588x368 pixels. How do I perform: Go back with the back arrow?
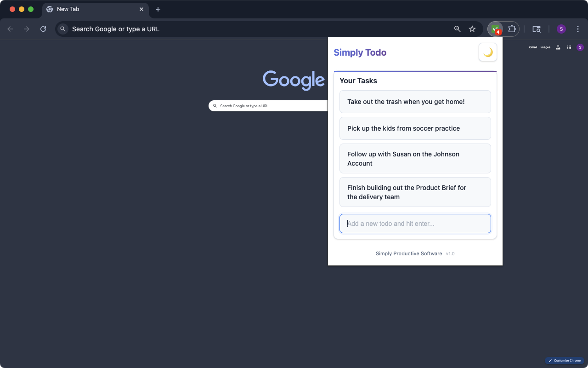click(10, 29)
